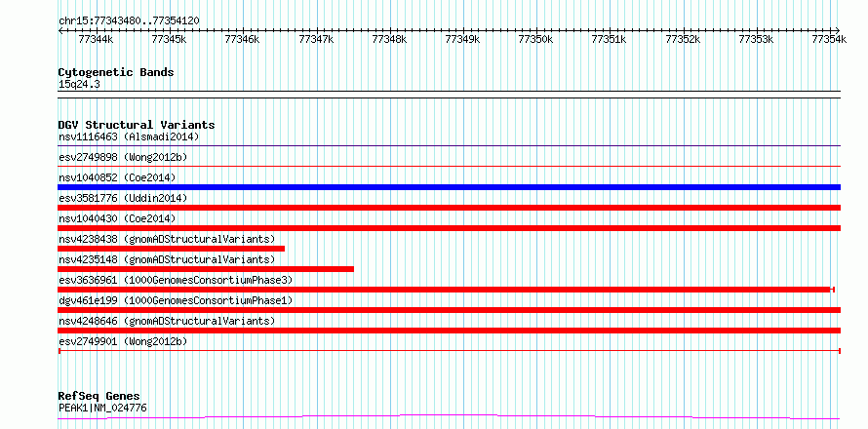Image resolution: width=868 pixels, height=429 pixels.
Task: Open variant nsv4248646 gnomAD label
Action: (167, 321)
